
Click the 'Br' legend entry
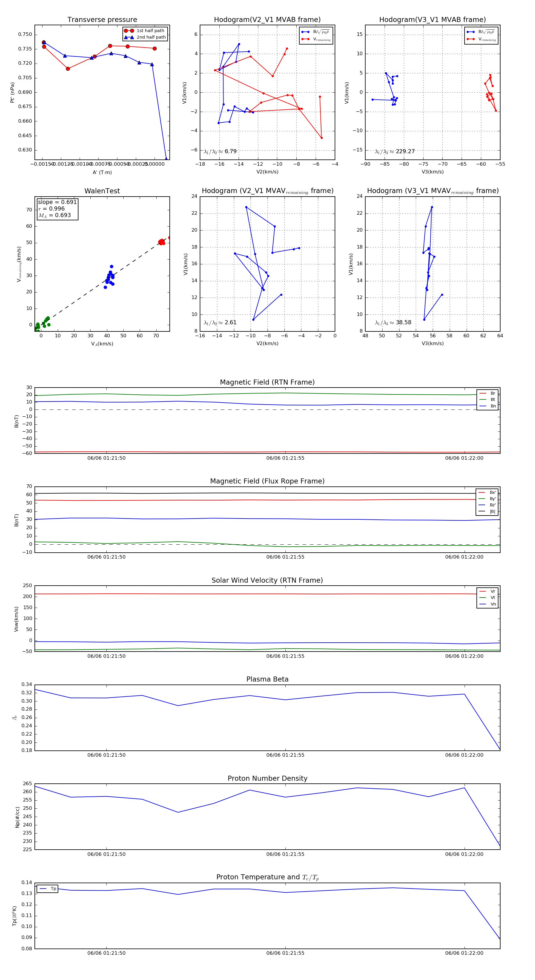coord(487,393)
